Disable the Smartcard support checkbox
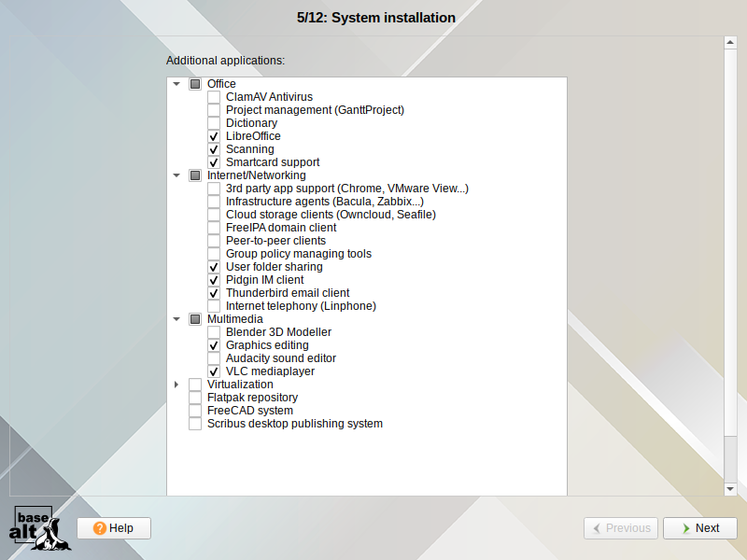This screenshot has width=747, height=560. tap(214, 162)
